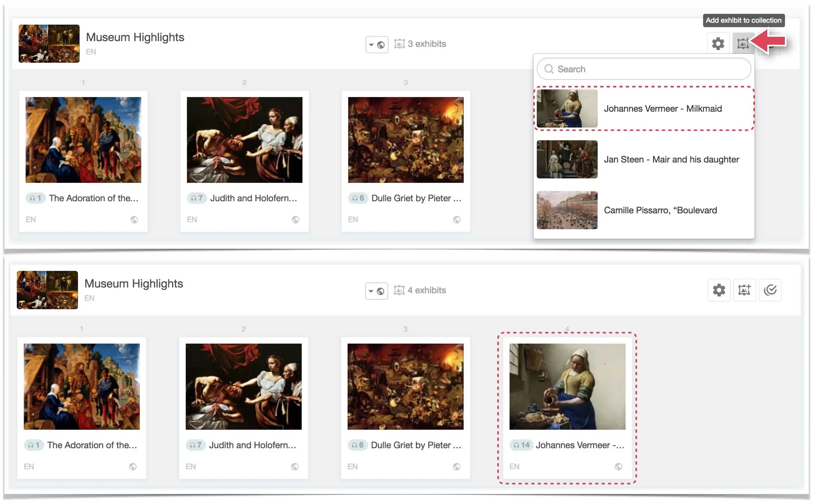Click audio badge 6 on Dulle Griet, 4-exhibits collection
814x504 pixels.
(x=358, y=445)
